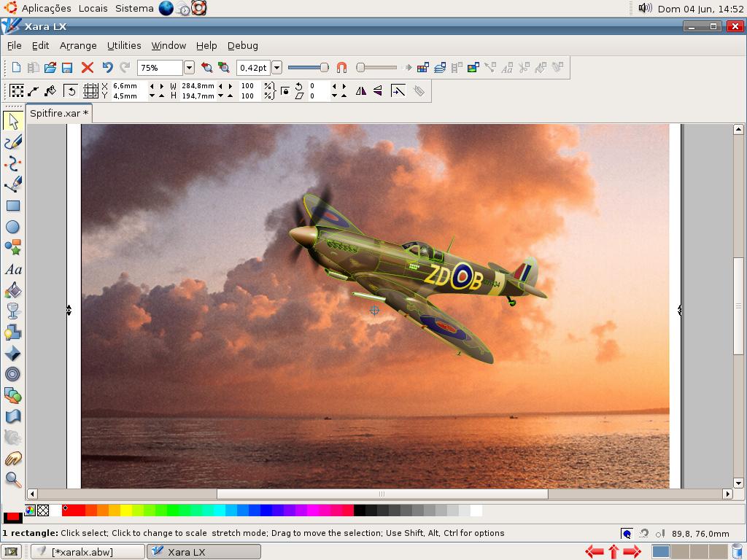Open a file with folder icon
The height and width of the screenshot is (560, 747).
50,68
